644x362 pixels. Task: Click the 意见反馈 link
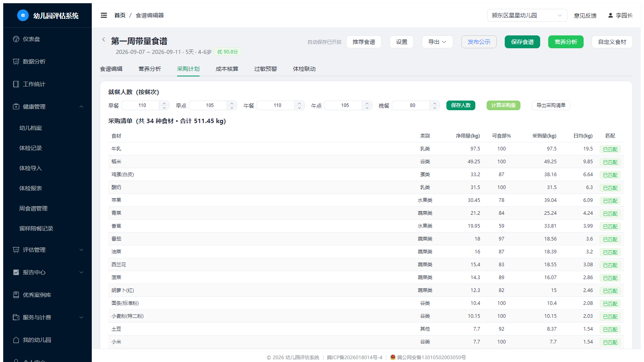point(585,16)
